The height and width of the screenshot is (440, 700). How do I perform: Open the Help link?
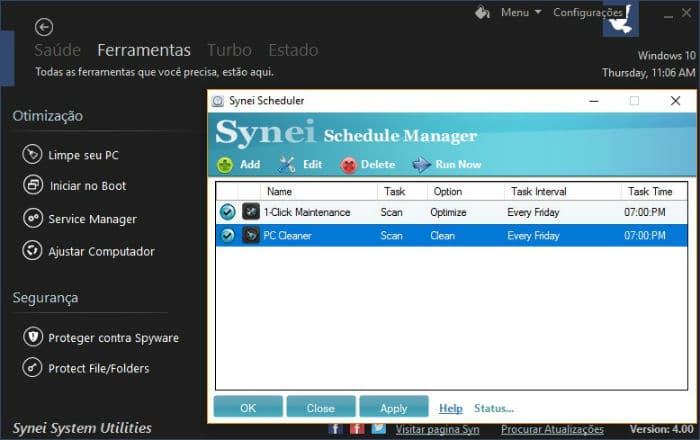click(450, 408)
